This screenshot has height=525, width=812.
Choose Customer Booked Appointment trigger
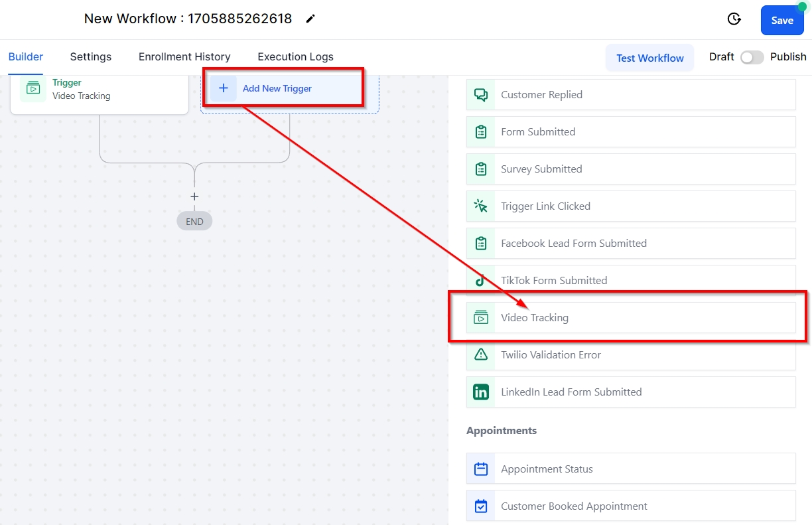pyautogui.click(x=630, y=506)
